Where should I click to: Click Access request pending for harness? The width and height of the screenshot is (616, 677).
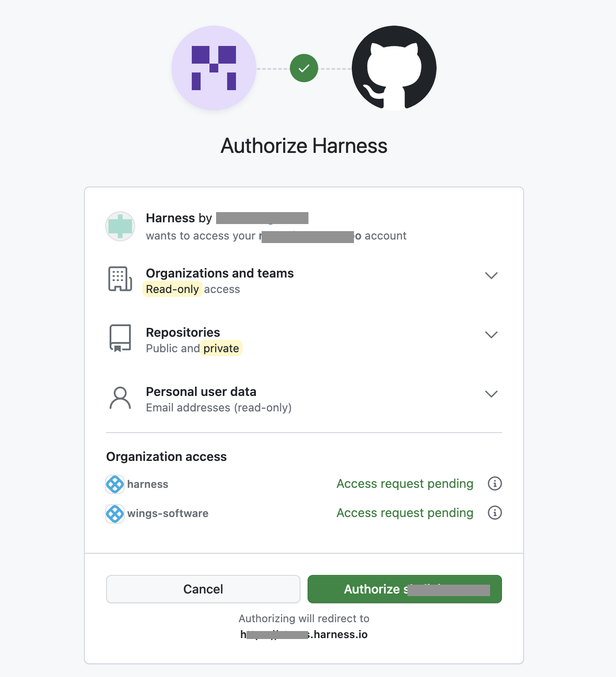(x=405, y=483)
